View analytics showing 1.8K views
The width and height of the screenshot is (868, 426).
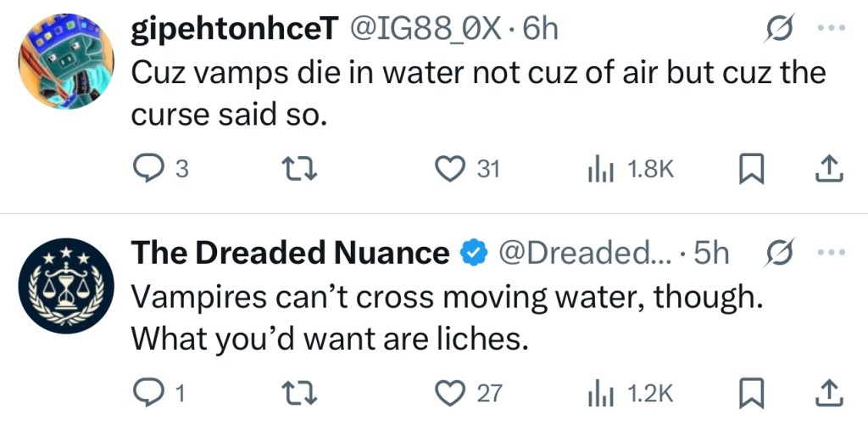point(598,170)
